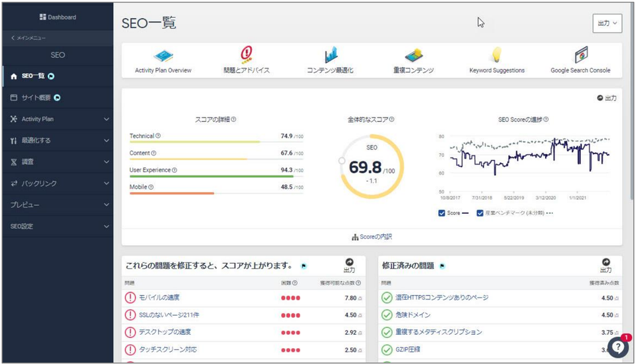Expand Activity Plan sidebar menu
This screenshot has height=364, width=638.
click(58, 119)
